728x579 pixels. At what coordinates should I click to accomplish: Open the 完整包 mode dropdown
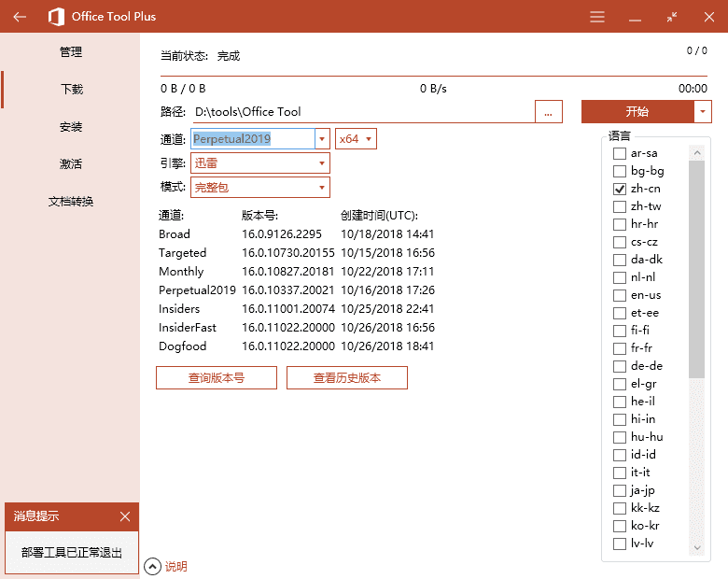click(260, 188)
